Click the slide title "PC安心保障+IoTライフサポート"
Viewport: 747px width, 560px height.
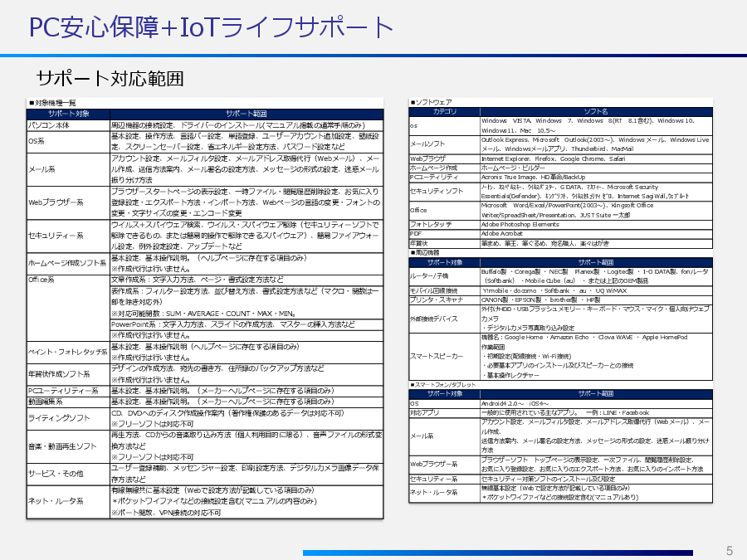click(x=211, y=27)
